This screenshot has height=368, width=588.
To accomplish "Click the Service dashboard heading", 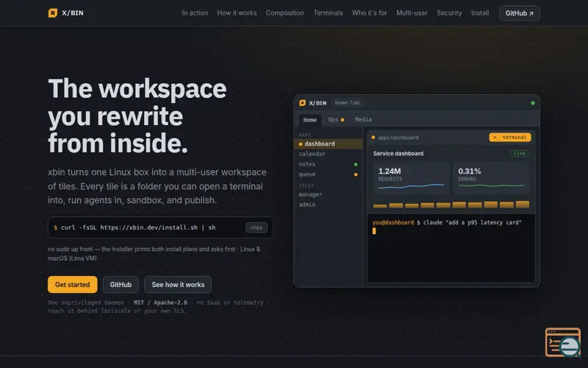I will [x=398, y=153].
